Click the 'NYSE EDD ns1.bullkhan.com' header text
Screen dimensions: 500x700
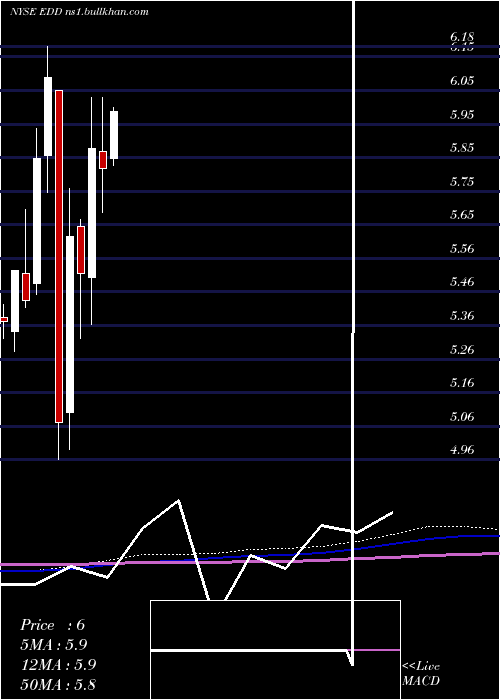click(79, 12)
